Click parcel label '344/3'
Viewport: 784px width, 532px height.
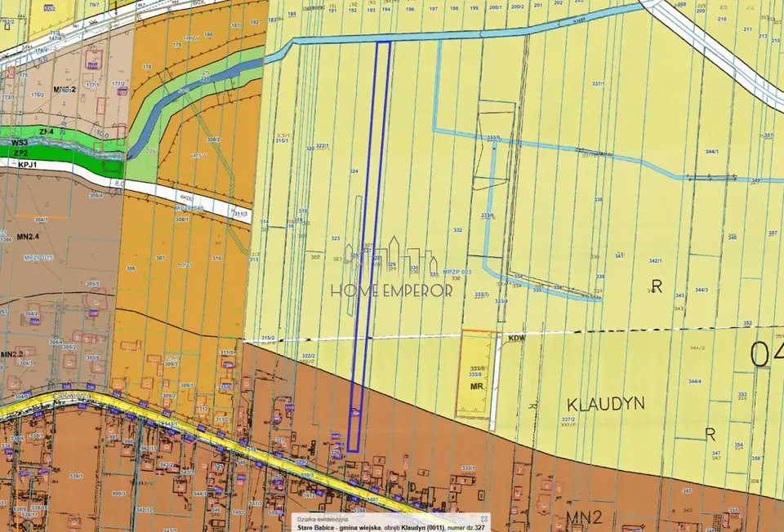pos(702,290)
